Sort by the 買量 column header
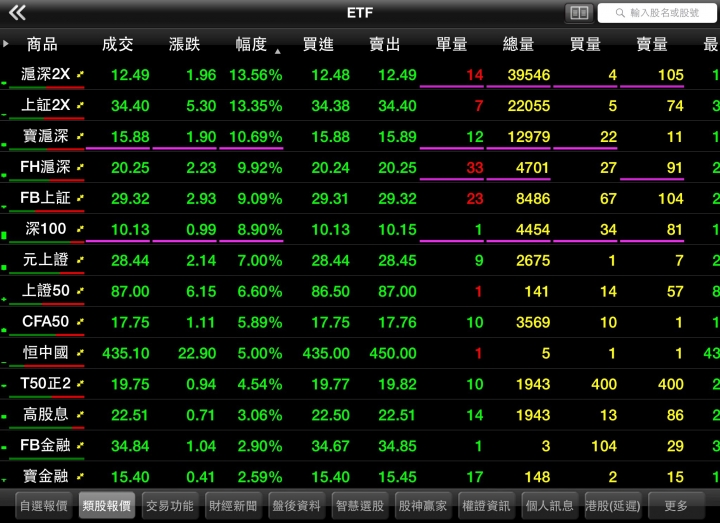 [x=585, y=44]
